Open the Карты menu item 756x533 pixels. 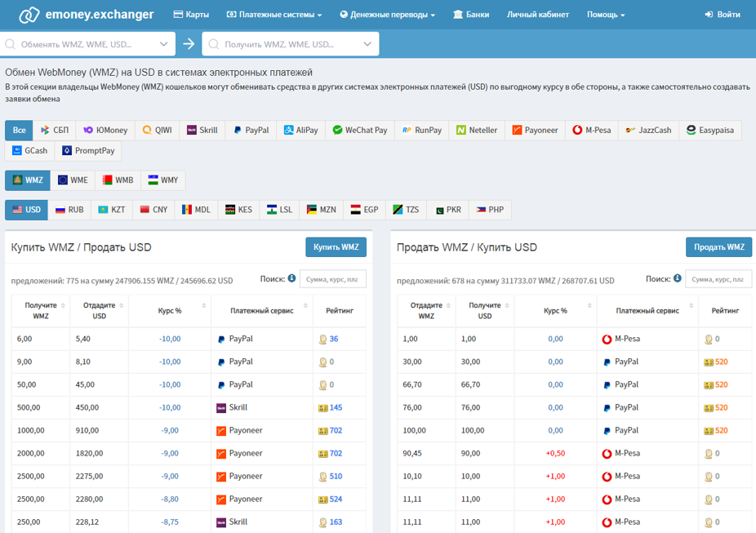tap(191, 15)
